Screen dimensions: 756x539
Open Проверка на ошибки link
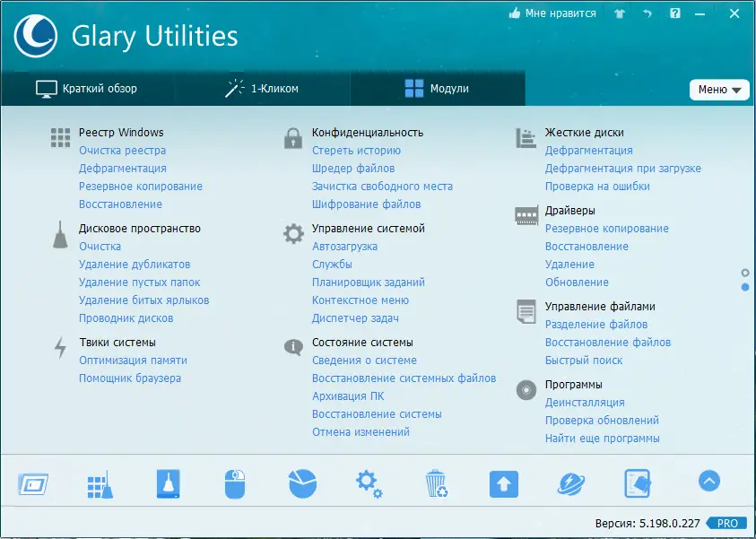pyautogui.click(x=597, y=187)
